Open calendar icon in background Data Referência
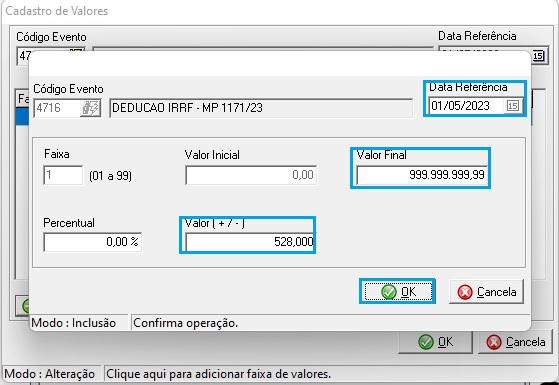Screen dimensions: 559x385 coord(538,56)
